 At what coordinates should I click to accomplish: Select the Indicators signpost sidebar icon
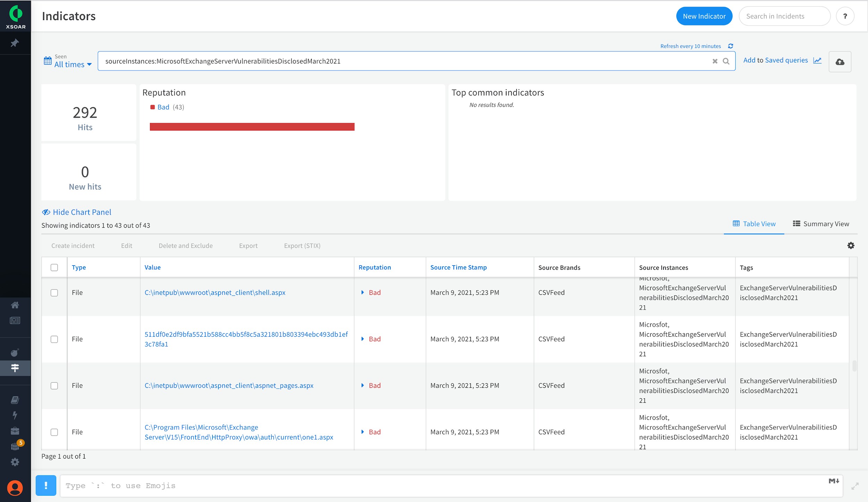coord(15,368)
